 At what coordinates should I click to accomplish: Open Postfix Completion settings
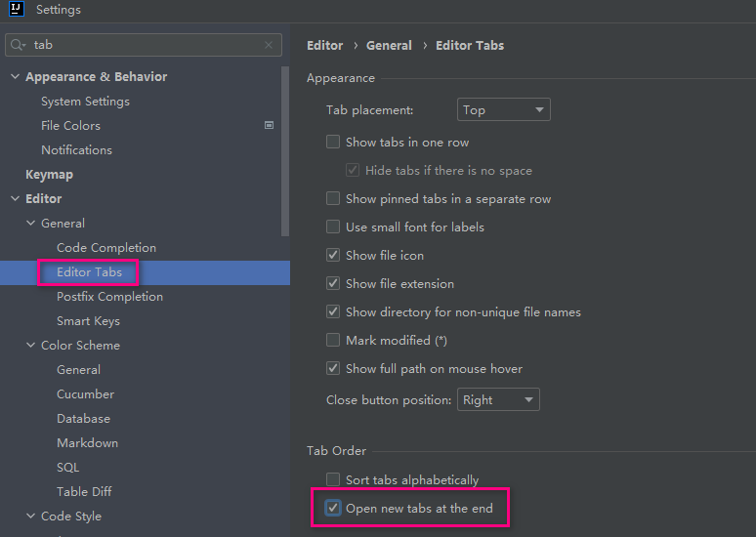click(110, 297)
